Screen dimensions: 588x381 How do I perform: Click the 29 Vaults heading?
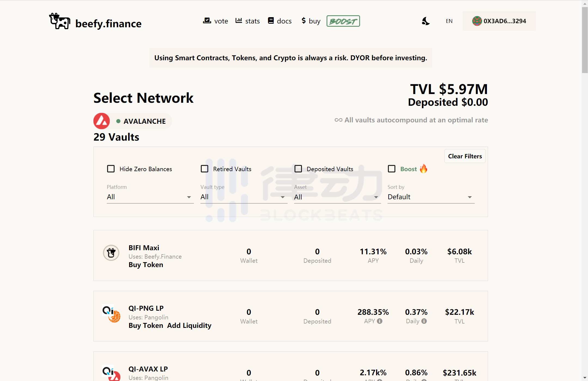click(x=116, y=137)
